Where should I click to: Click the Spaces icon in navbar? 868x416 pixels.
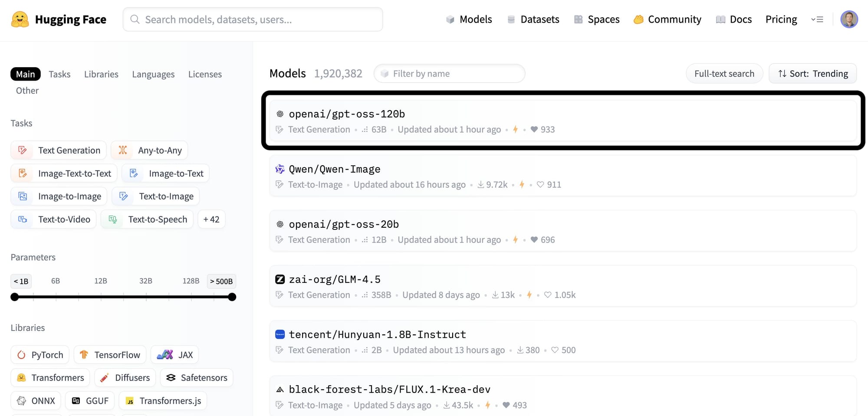[578, 20]
